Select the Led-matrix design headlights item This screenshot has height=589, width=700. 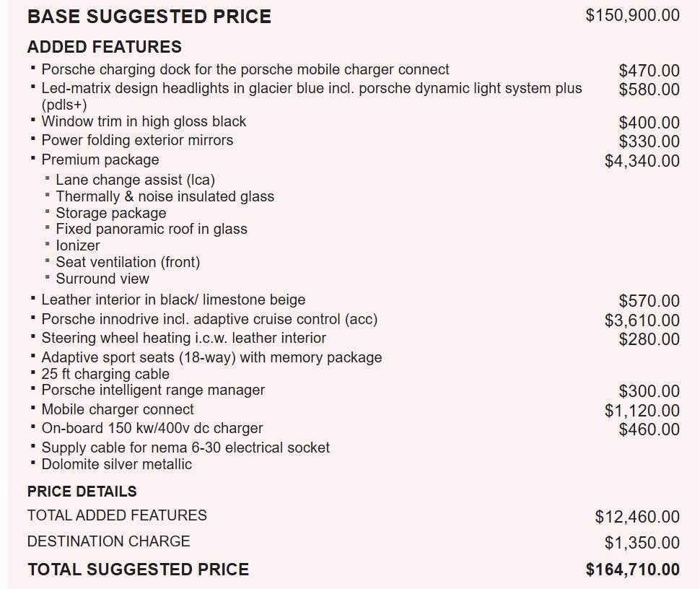[x=311, y=89]
